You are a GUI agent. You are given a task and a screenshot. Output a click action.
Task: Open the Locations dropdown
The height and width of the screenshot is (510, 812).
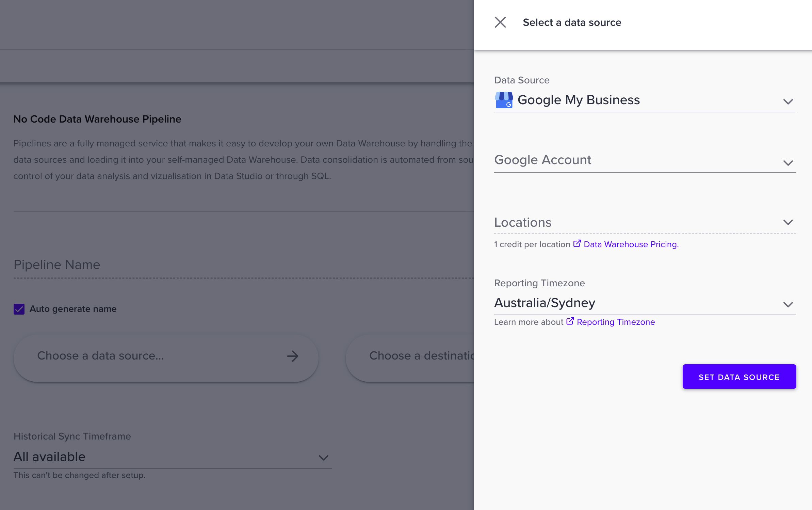[645, 223]
